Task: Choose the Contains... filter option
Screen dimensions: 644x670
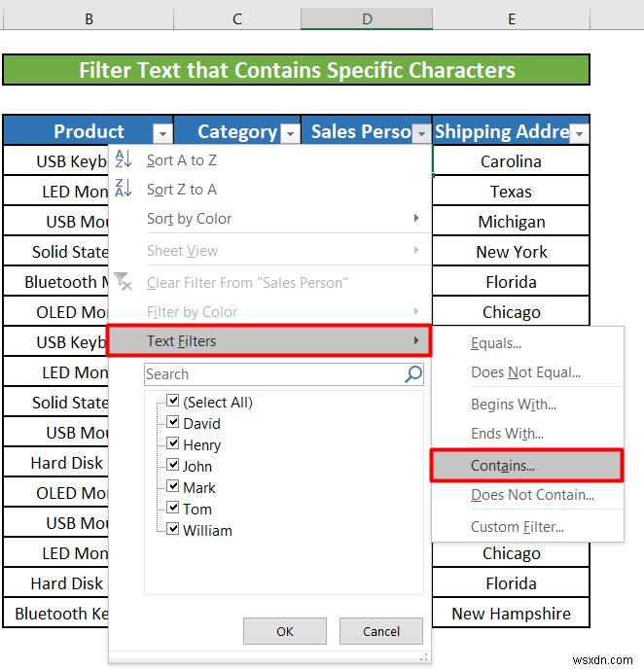Action: coord(527,466)
